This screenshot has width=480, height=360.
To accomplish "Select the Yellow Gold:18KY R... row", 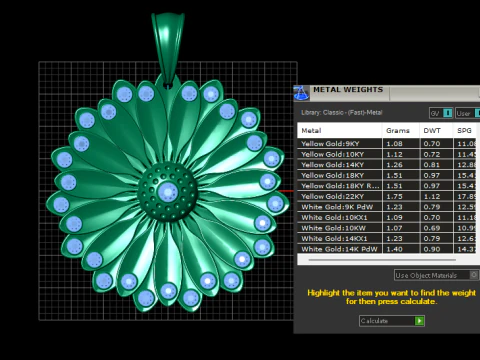I will click(387, 186).
